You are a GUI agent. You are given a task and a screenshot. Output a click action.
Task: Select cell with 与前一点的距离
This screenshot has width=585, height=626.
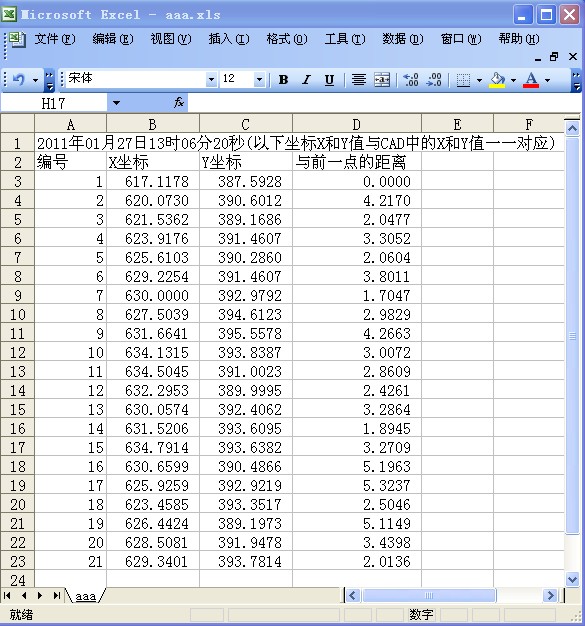357,162
